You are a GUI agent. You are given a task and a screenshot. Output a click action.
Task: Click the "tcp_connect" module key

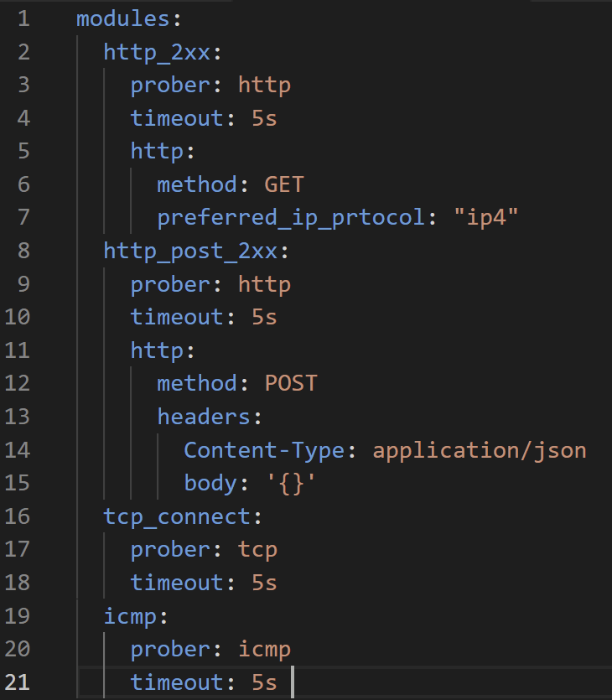pyautogui.click(x=177, y=516)
